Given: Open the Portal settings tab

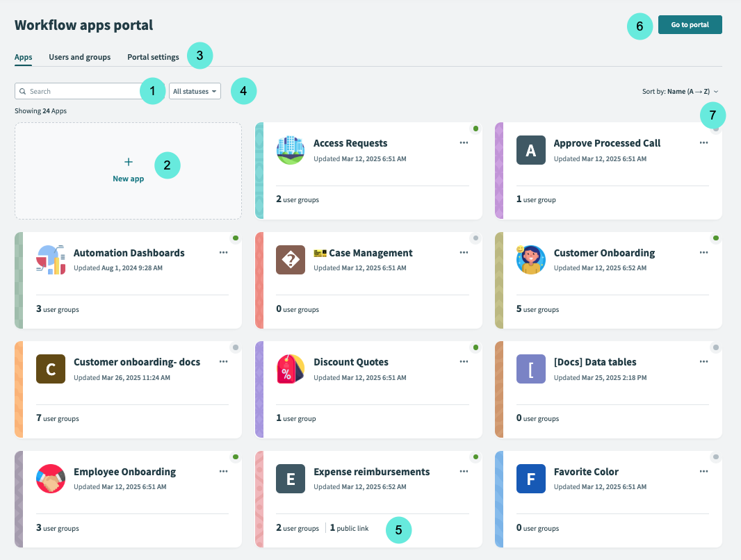Looking at the screenshot, I should 153,57.
